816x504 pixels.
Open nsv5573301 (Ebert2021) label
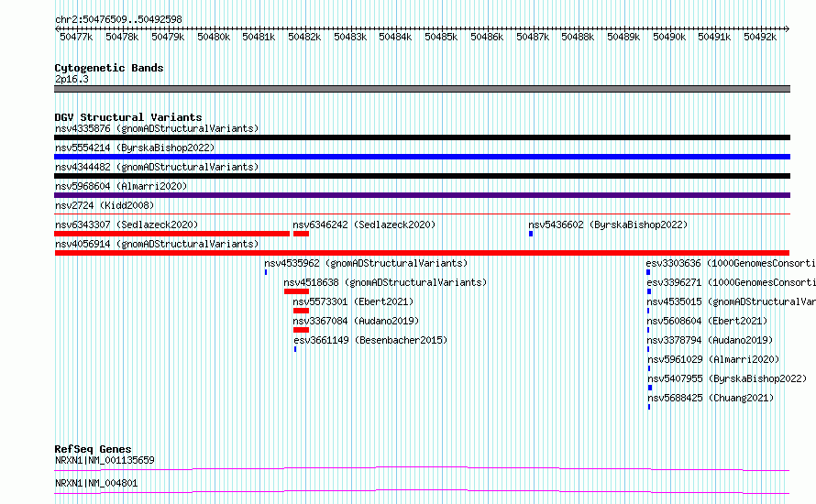353,301
